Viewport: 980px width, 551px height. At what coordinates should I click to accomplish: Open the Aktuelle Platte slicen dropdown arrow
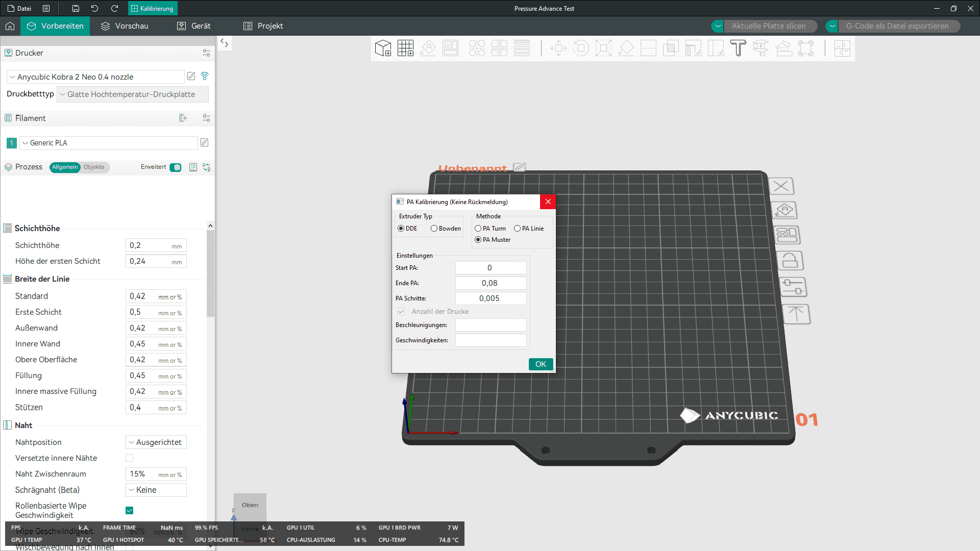(718, 26)
